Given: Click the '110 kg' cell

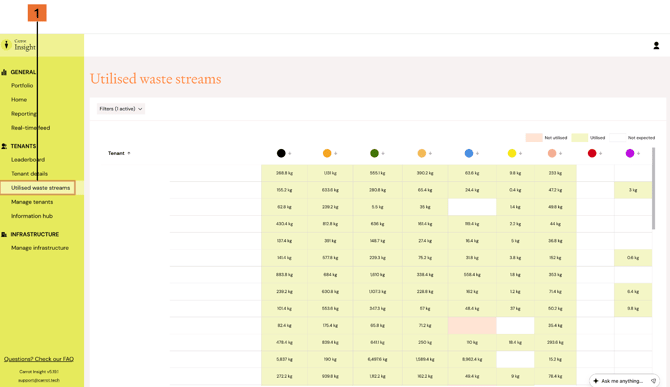Looking at the screenshot, I should click(472, 343).
